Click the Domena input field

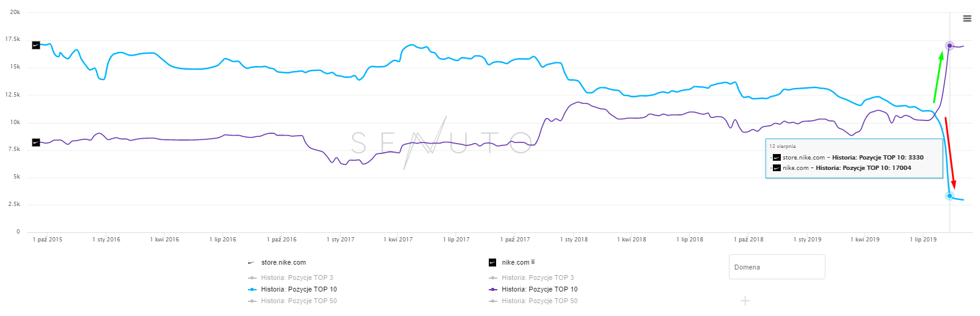pyautogui.click(x=777, y=267)
